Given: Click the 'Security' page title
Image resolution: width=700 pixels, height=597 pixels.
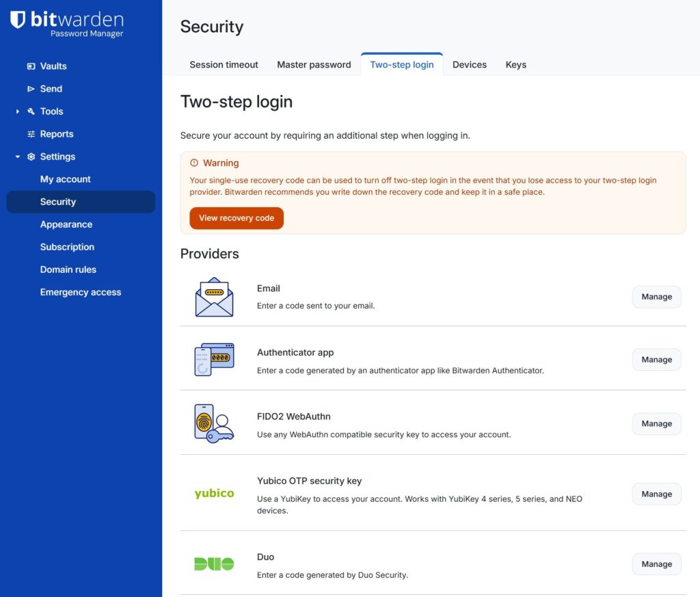Looking at the screenshot, I should pyautogui.click(x=212, y=27).
